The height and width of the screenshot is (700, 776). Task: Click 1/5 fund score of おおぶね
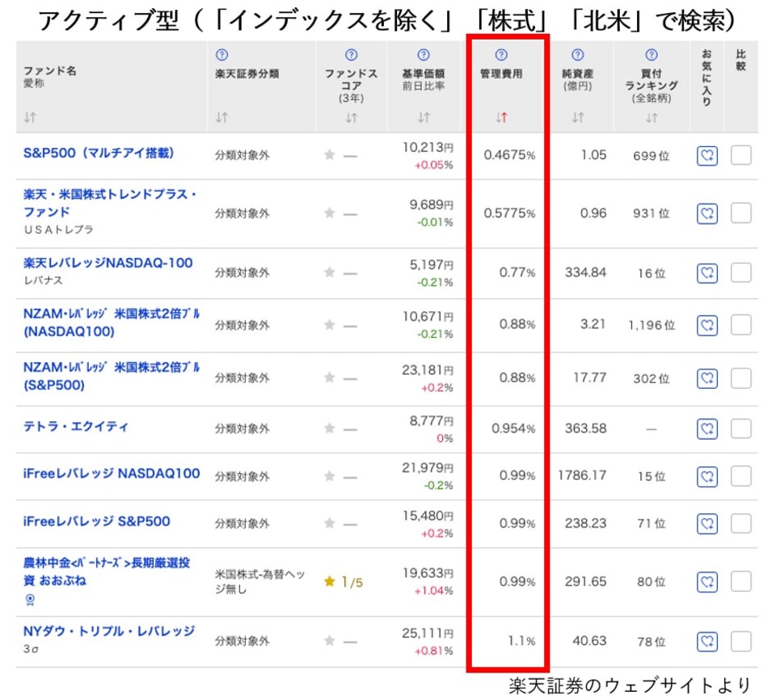point(344,582)
